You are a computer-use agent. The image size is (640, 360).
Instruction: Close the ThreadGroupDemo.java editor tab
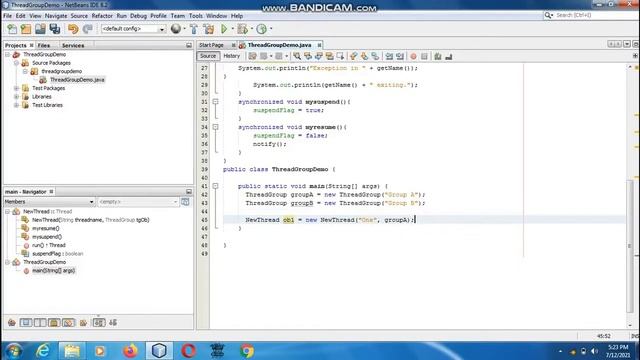coord(319,45)
